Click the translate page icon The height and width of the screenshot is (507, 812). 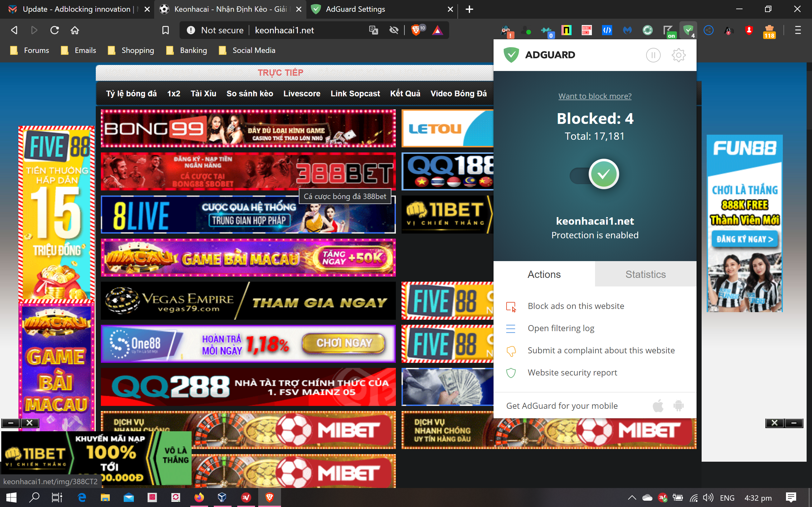coord(373,30)
